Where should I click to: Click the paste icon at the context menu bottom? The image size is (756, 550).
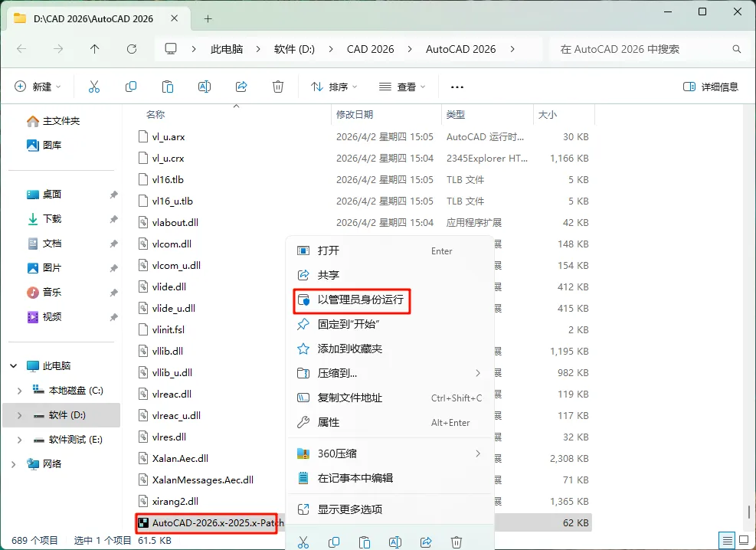coord(365,542)
